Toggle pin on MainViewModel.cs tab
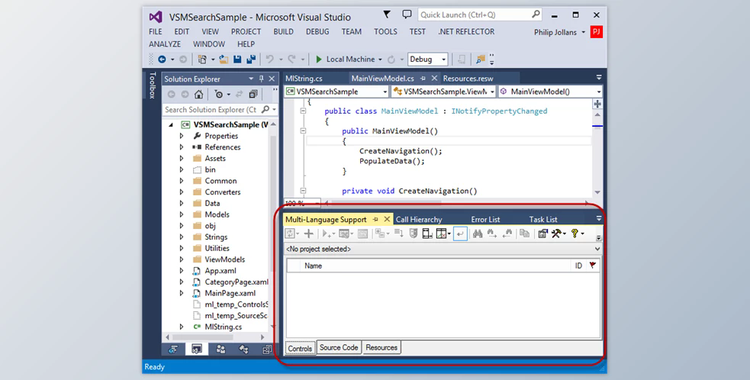 [x=423, y=78]
